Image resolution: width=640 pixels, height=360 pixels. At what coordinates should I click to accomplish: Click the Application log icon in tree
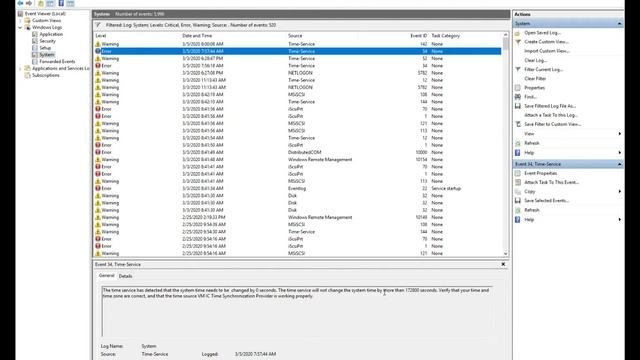pyautogui.click(x=35, y=34)
